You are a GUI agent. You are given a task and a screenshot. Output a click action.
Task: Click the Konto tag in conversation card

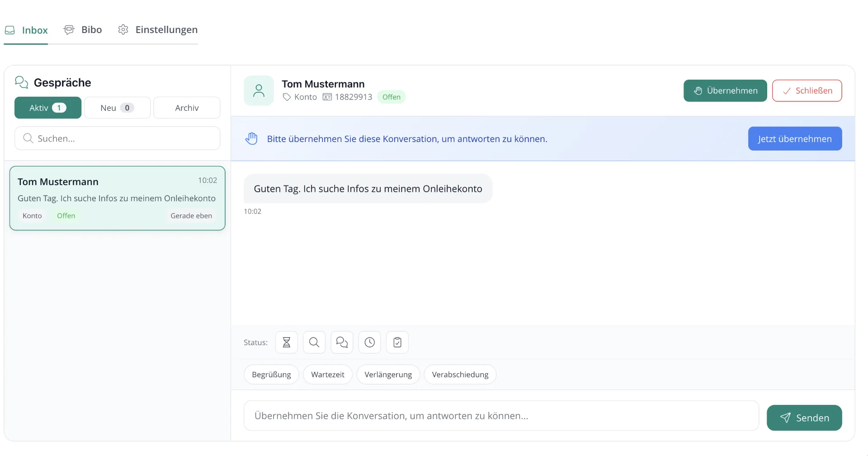tap(32, 216)
